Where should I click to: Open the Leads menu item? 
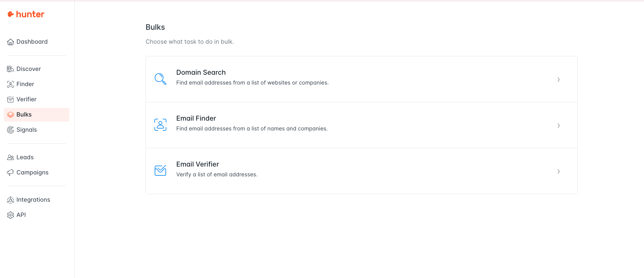(25, 157)
